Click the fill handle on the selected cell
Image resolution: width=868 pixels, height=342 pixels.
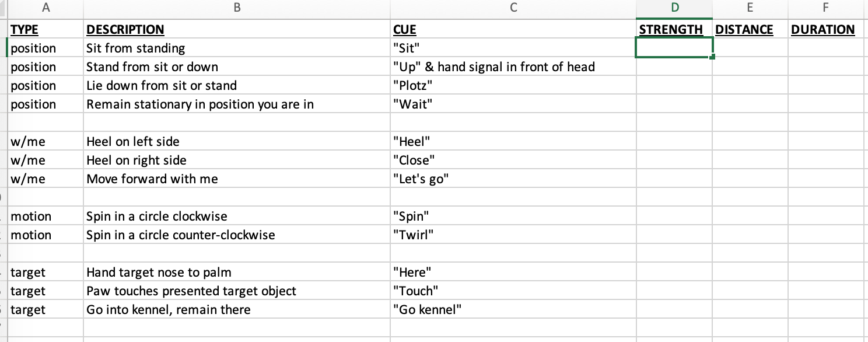click(712, 57)
